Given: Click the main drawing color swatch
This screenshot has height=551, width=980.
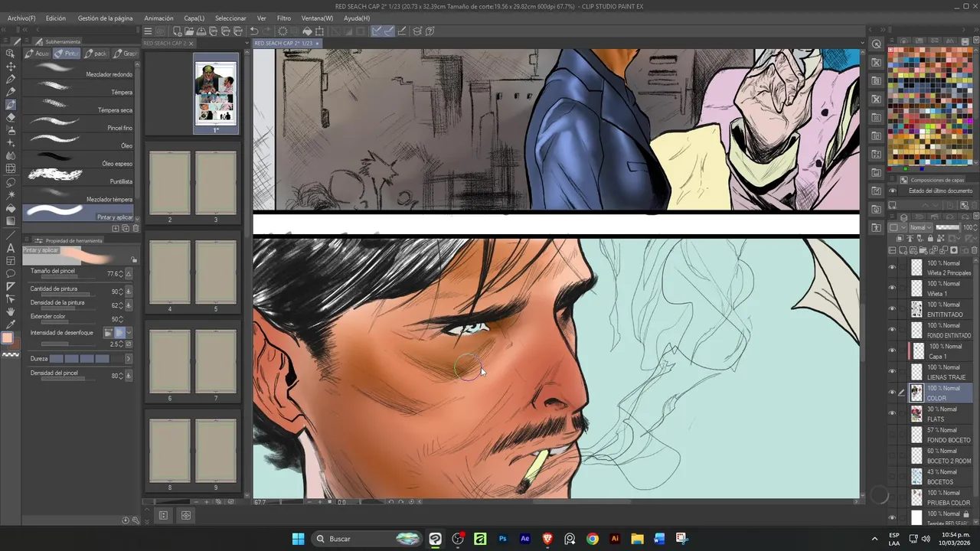Looking at the screenshot, I should pos(7,338).
